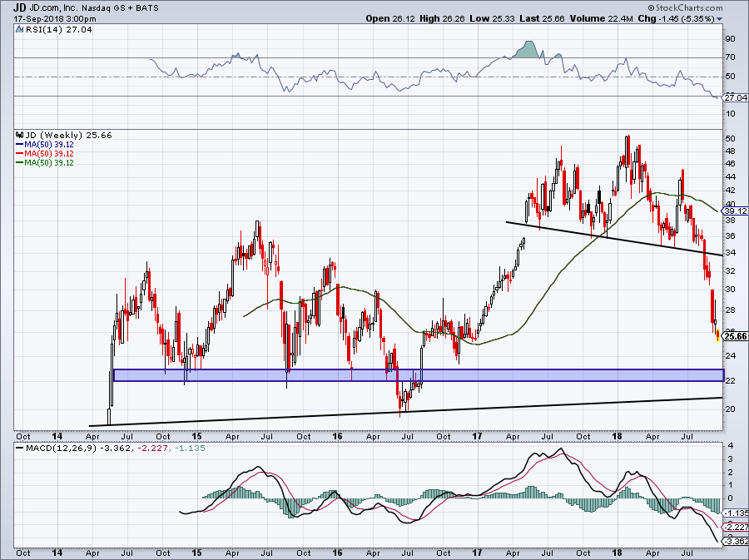
Task: Click the Last 25.66 header value
Action: (x=542, y=18)
